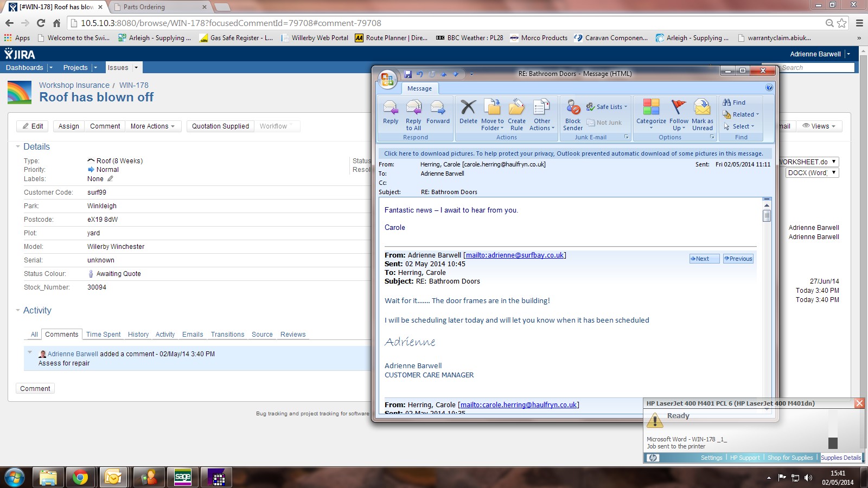Open the Projects dropdown arrow

(x=95, y=68)
